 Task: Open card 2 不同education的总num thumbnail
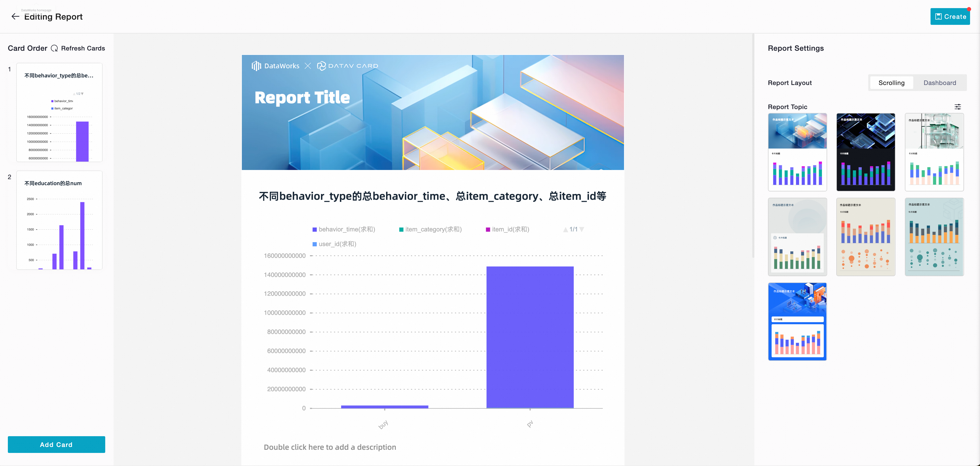[x=59, y=220]
